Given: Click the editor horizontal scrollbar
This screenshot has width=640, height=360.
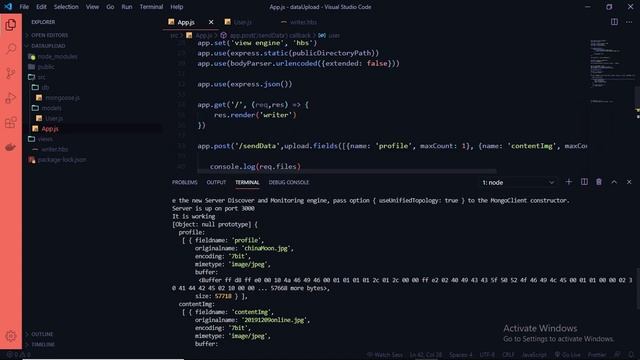Looking at the screenshot, I should tap(347, 171).
